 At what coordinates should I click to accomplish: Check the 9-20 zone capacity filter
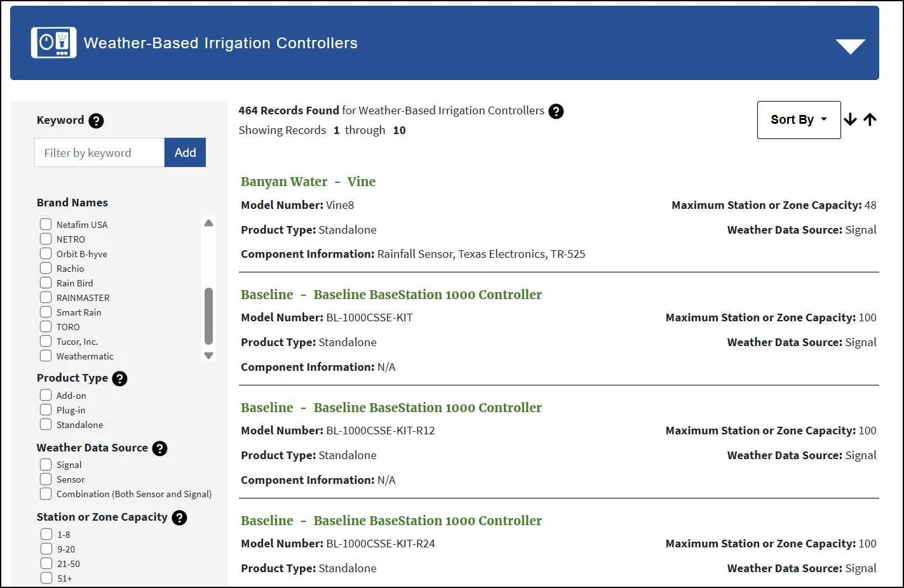click(x=46, y=549)
